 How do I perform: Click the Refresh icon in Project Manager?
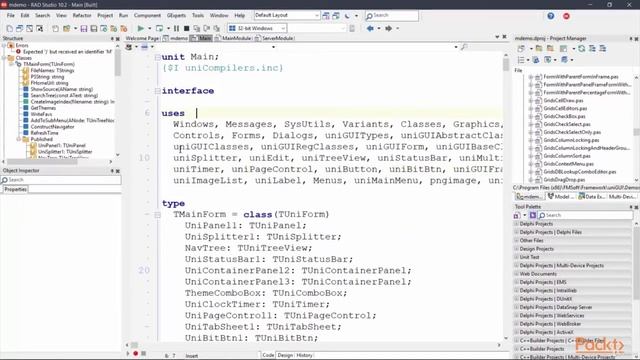(582, 49)
